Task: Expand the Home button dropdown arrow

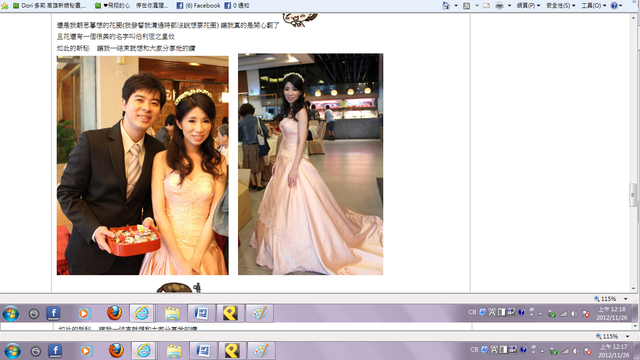Action: [456, 5]
